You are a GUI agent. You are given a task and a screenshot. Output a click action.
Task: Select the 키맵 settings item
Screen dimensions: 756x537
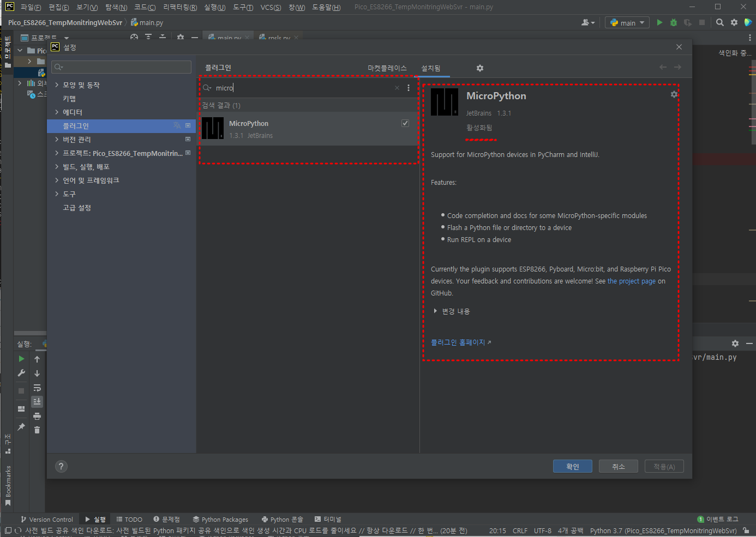69,99
